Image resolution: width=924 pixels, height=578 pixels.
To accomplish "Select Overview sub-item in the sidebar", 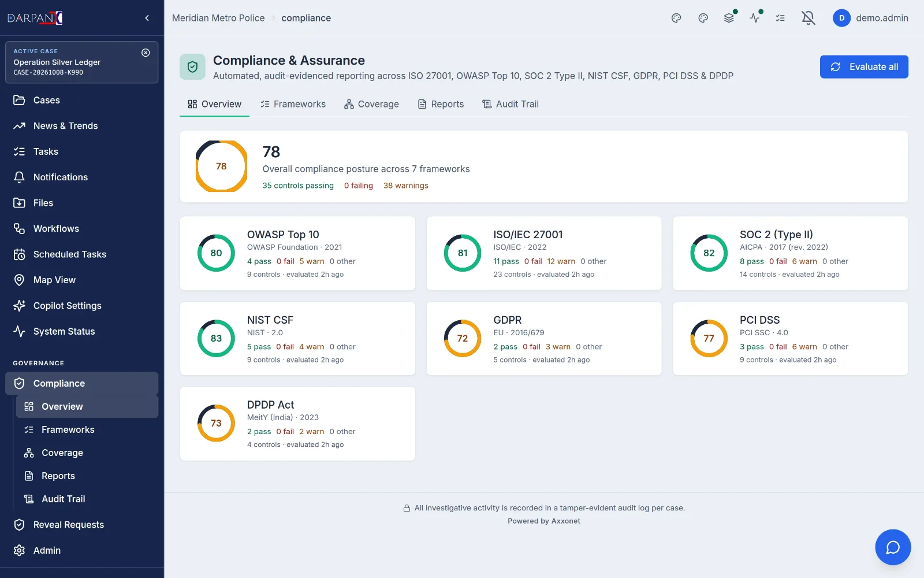I will (87, 406).
